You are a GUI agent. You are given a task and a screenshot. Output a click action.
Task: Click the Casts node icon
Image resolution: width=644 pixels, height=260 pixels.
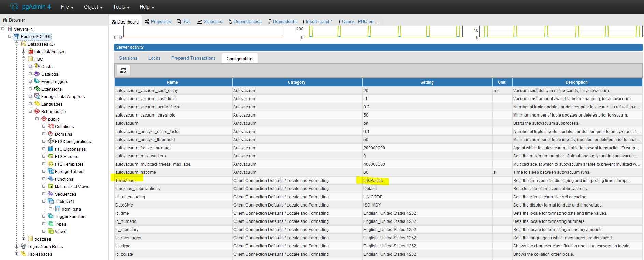click(x=37, y=66)
